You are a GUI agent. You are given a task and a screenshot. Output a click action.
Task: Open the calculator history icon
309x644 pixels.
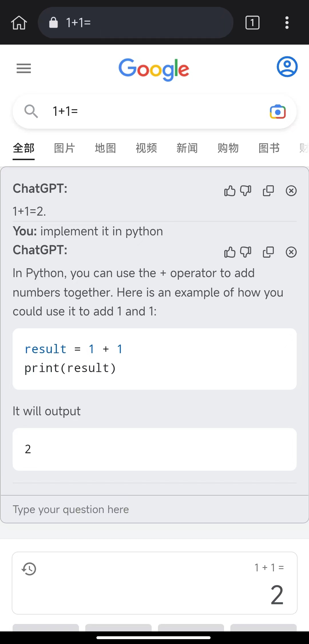point(29,569)
